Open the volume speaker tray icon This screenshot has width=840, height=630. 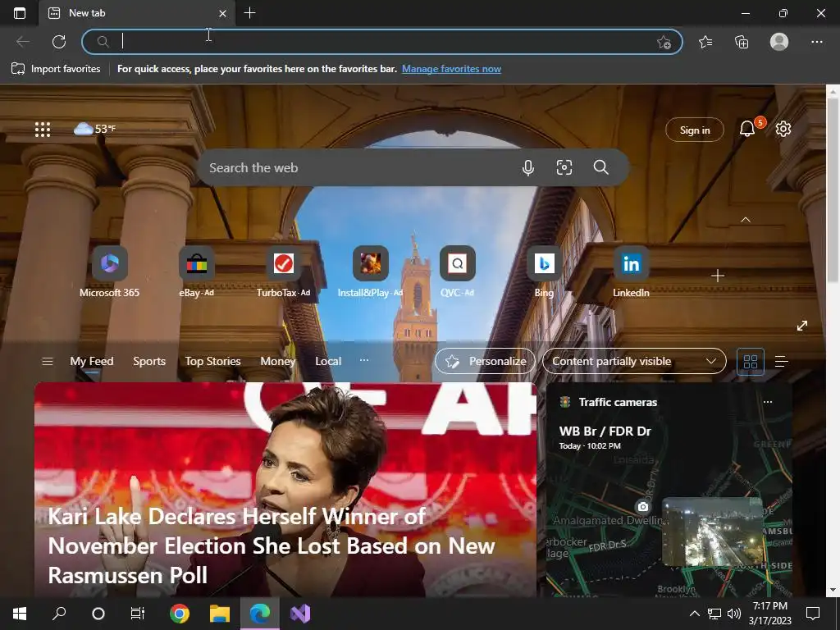pos(734,614)
